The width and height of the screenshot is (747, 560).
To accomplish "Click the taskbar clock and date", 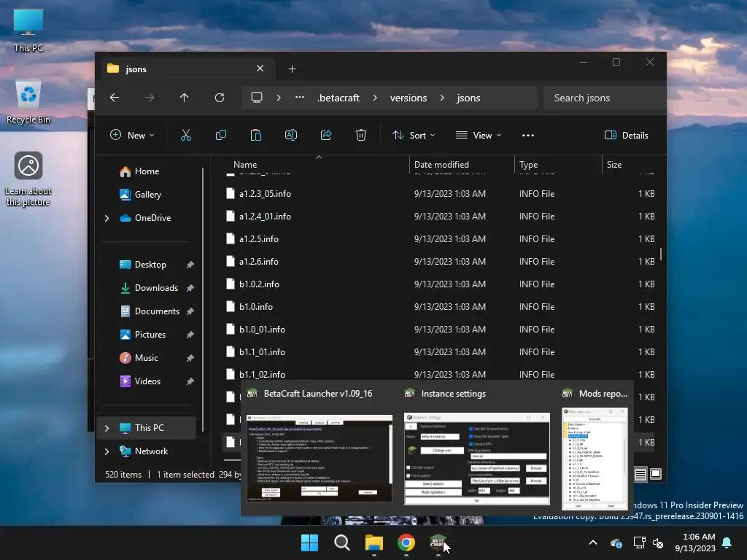I will pyautogui.click(x=695, y=542).
